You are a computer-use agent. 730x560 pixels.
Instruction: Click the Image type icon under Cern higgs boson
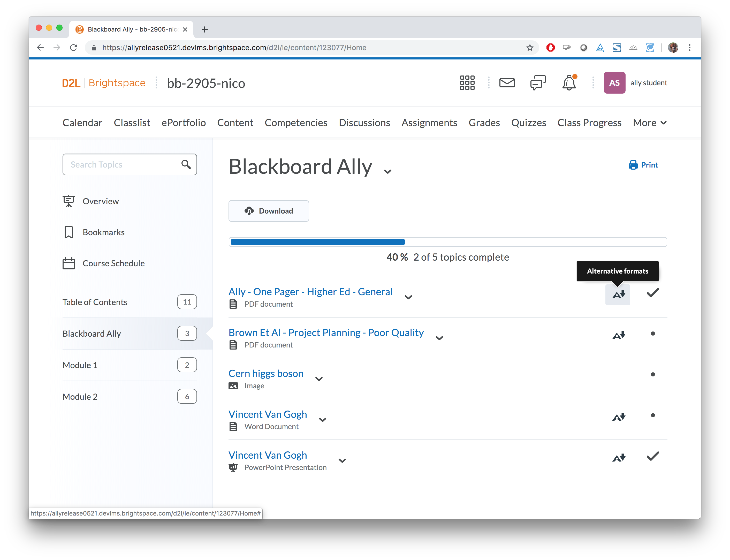point(233,386)
